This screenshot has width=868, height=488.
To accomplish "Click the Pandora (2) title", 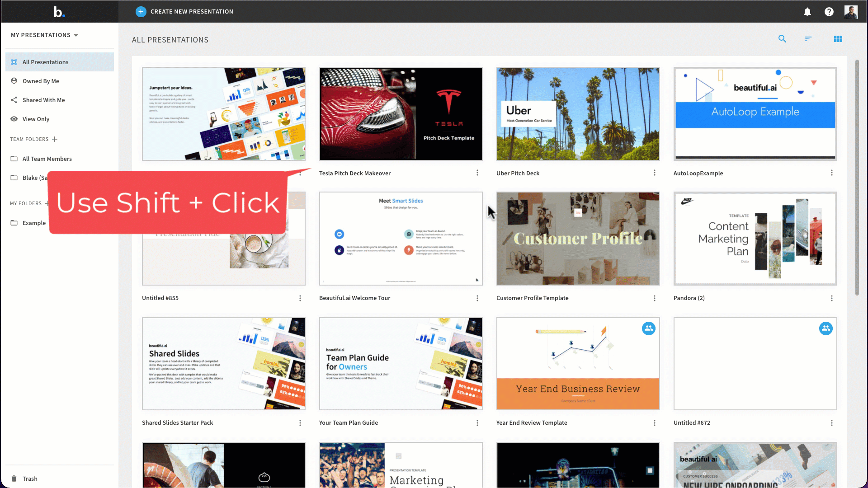I will [x=689, y=298].
